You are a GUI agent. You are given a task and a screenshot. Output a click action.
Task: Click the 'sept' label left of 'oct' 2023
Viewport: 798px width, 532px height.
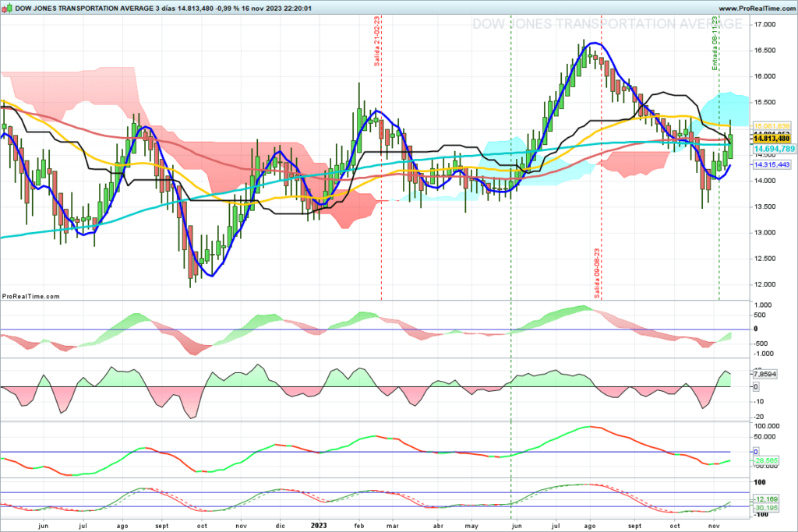(634, 526)
